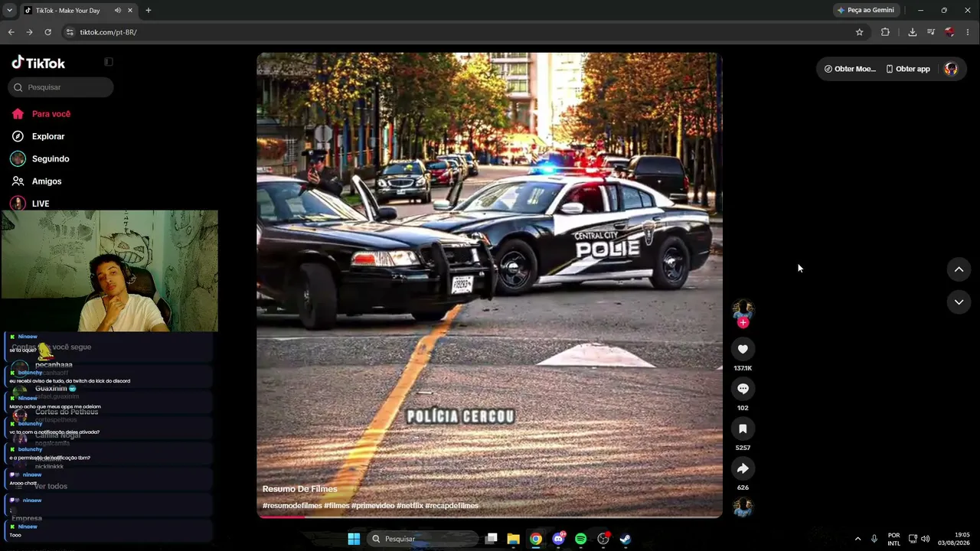Click the #resumodefilmes hashtag
Screen dimensions: 980x551
click(x=292, y=506)
